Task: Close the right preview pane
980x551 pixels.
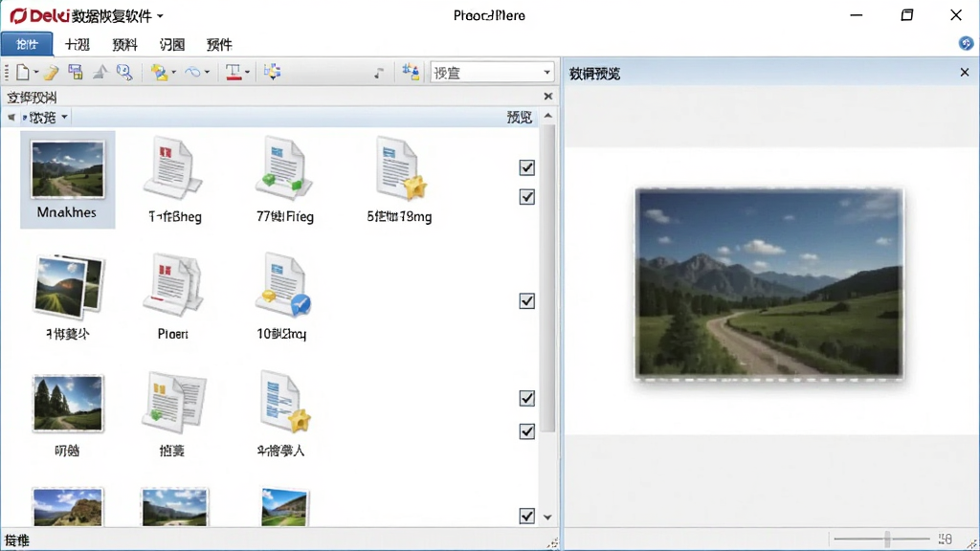Action: click(965, 73)
